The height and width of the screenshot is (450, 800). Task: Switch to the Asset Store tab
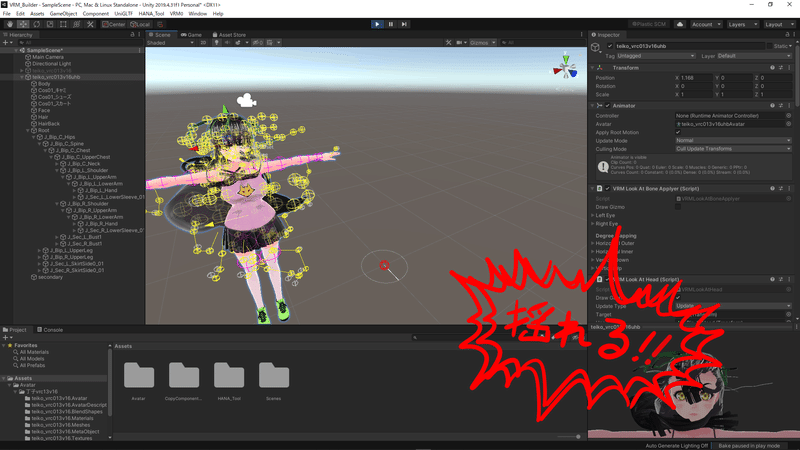(x=229, y=35)
